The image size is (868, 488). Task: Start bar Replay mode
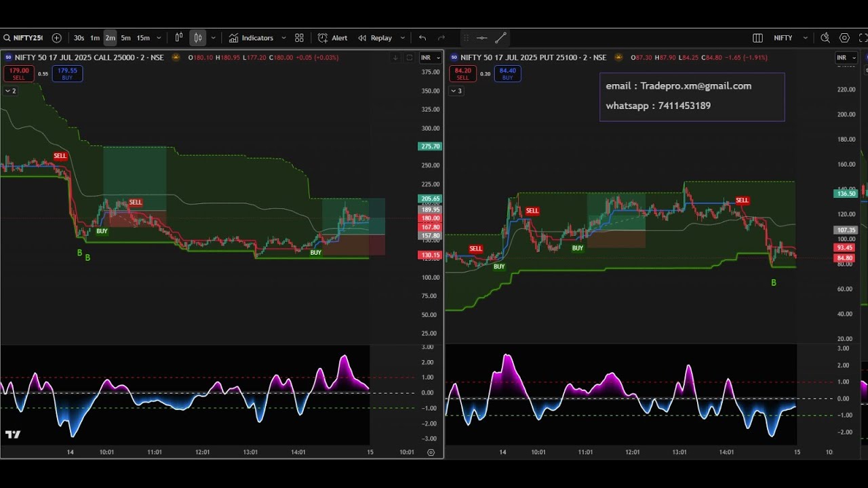tap(375, 38)
